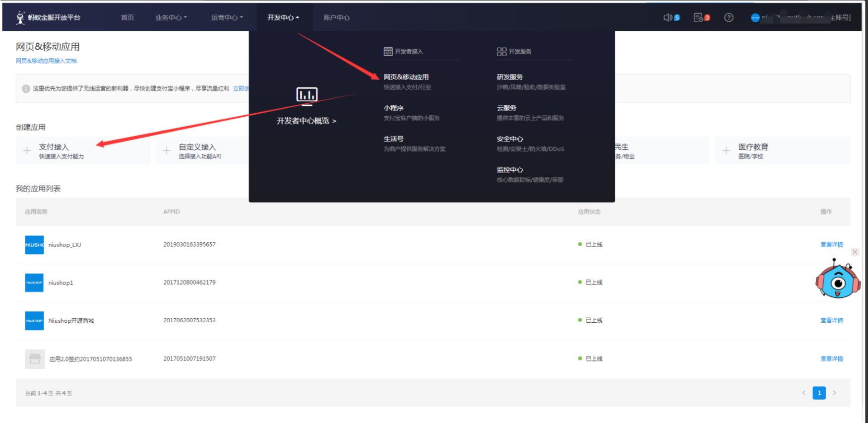
Task: Click the plus icon for 支付接入
Action: (27, 150)
